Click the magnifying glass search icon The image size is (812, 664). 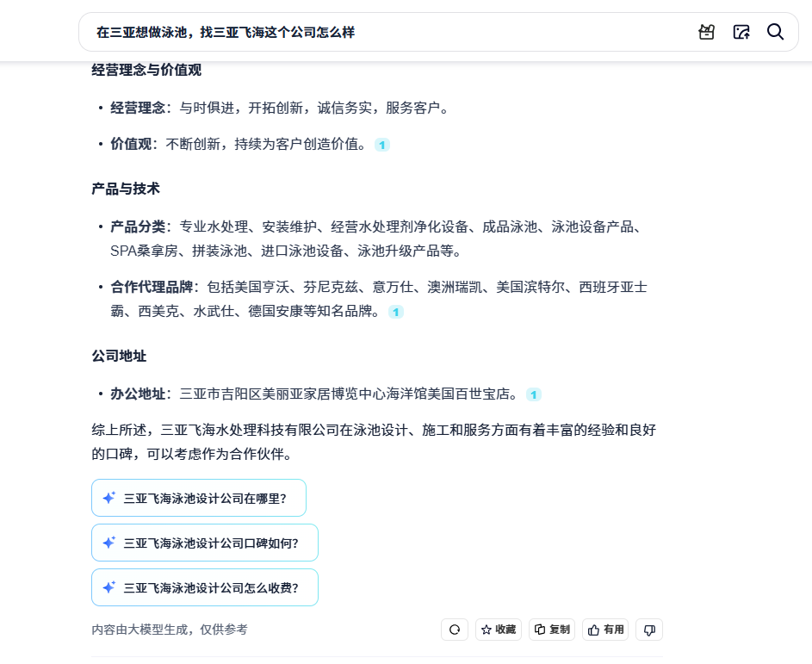775,32
